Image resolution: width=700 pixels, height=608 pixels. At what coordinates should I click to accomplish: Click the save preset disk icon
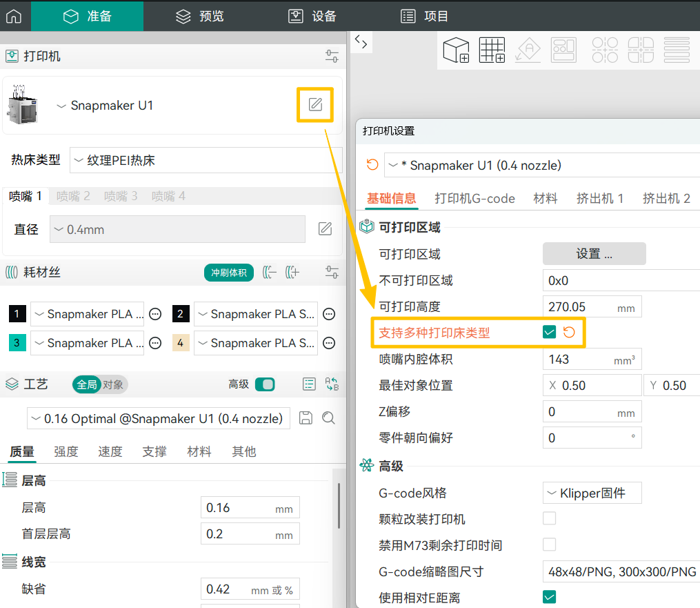306,418
